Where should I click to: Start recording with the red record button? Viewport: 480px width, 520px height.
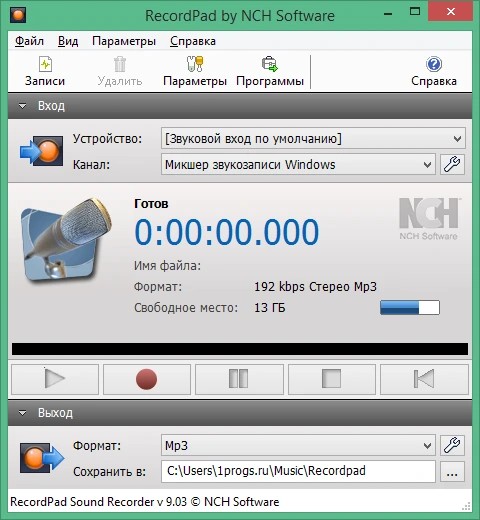pyautogui.click(x=147, y=379)
